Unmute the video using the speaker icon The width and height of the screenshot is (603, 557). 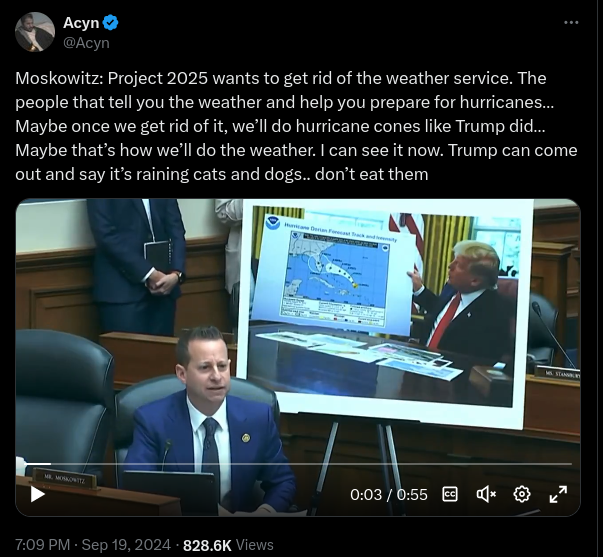[486, 494]
